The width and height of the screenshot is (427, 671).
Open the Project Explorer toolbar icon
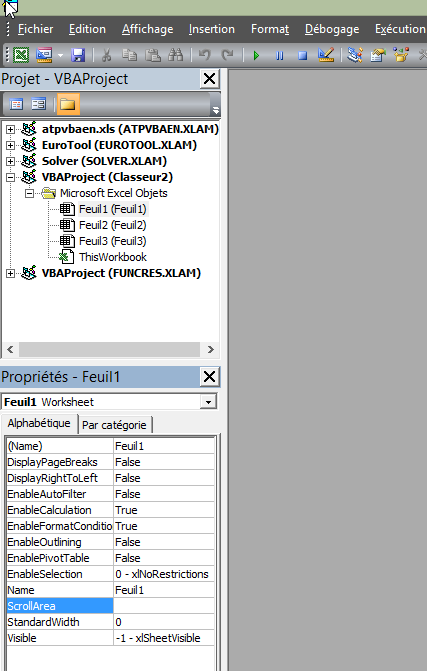355,55
